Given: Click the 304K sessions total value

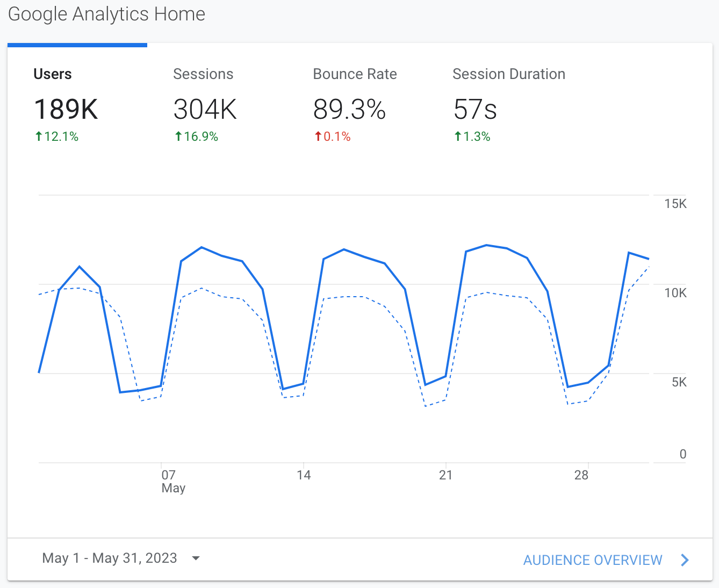Looking at the screenshot, I should [x=205, y=110].
